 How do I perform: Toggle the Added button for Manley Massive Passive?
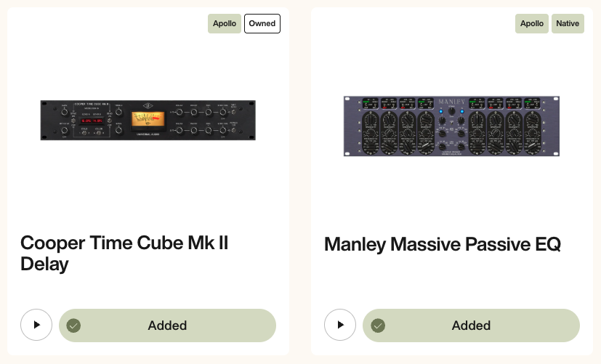[471, 325]
